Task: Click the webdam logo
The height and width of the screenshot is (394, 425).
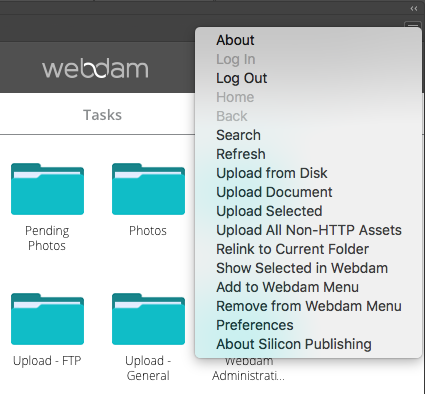Action: 95,69
